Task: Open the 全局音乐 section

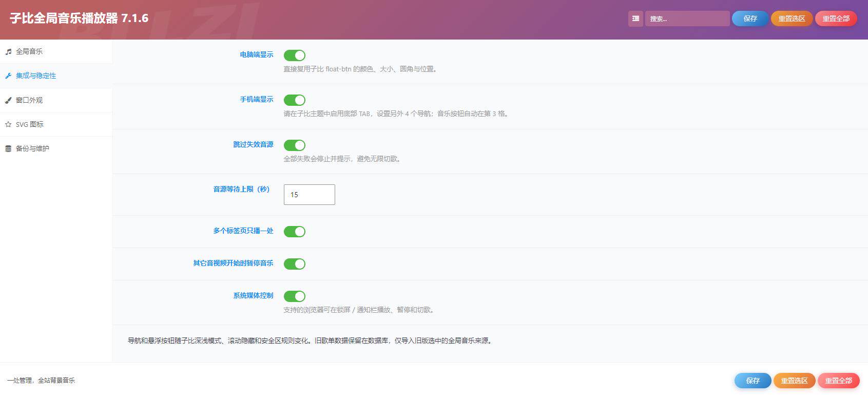Action: (x=56, y=51)
